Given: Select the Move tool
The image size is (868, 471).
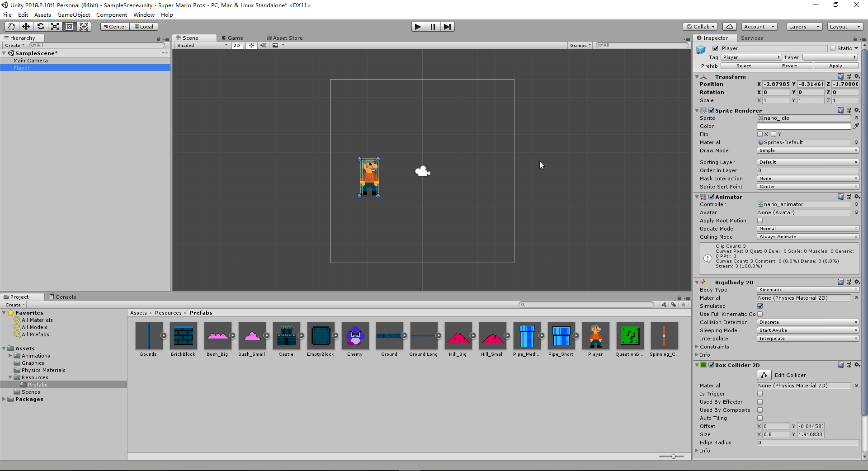Looking at the screenshot, I should [26, 27].
